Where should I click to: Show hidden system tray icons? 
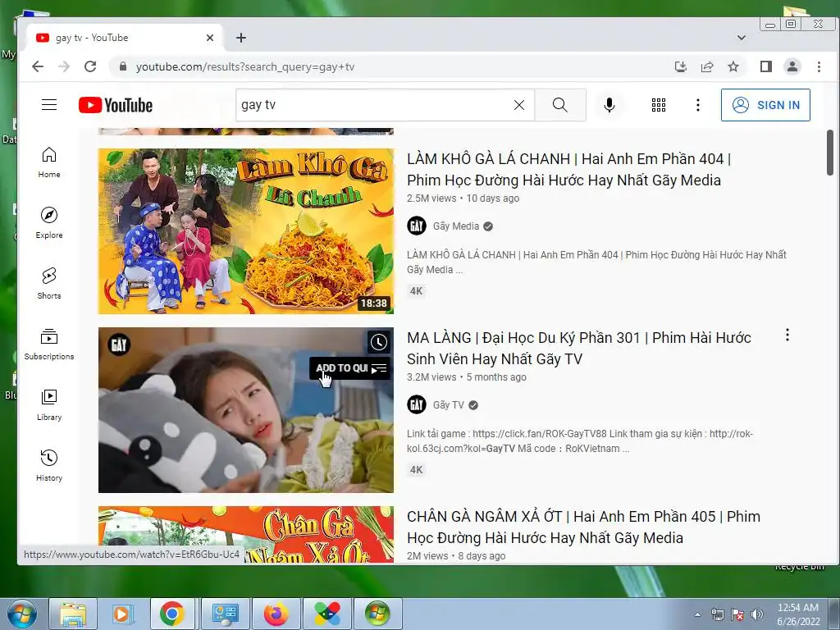697,614
